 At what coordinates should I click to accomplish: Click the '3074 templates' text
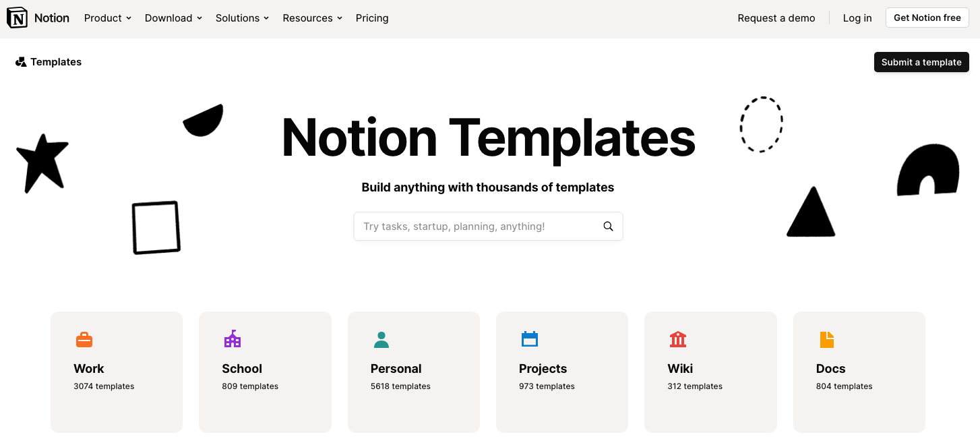point(104,386)
